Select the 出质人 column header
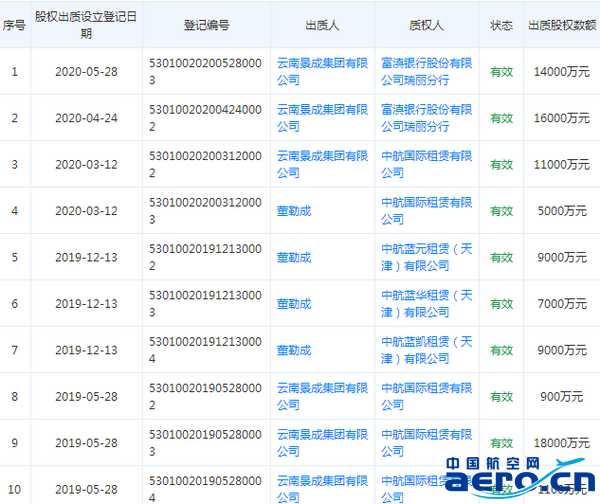Screen dimensions: 600x504 (322, 25)
